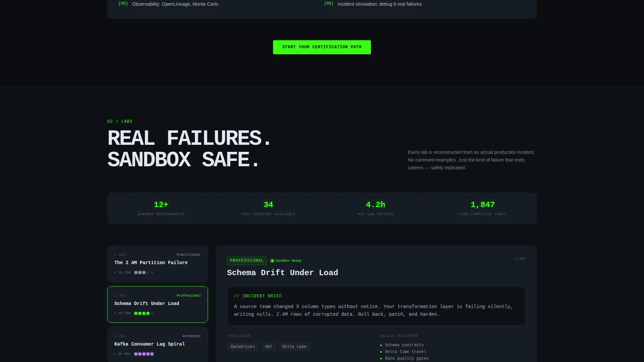Screen dimensions: 644x362
Task: Click the Incident Brief text box
Action: point(376,306)
